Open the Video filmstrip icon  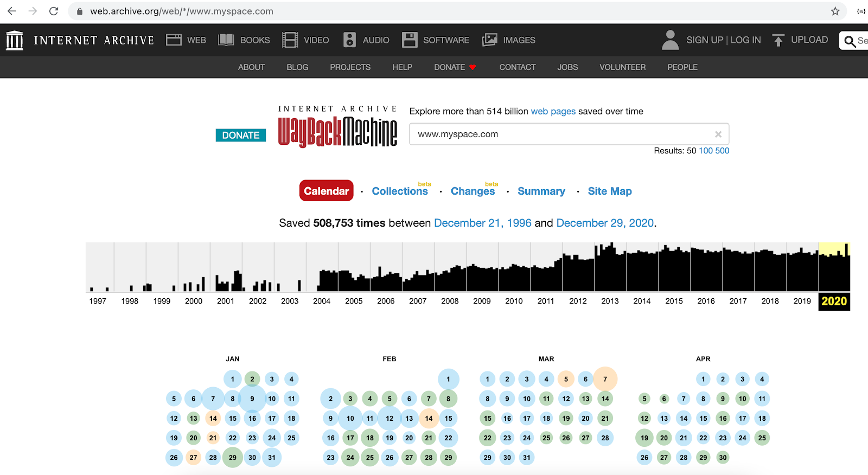(290, 40)
